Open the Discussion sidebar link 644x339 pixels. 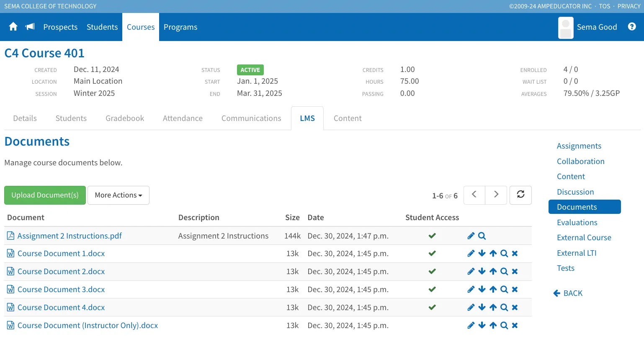[x=575, y=192]
